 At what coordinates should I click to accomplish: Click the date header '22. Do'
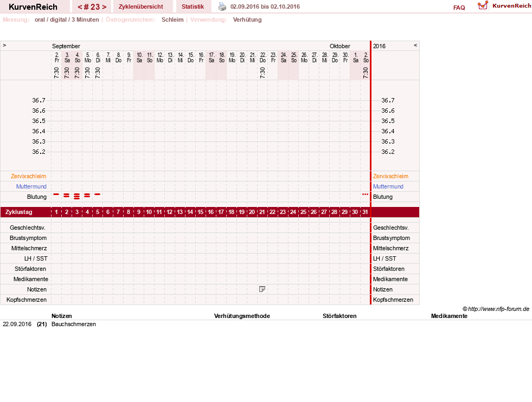tap(262, 57)
